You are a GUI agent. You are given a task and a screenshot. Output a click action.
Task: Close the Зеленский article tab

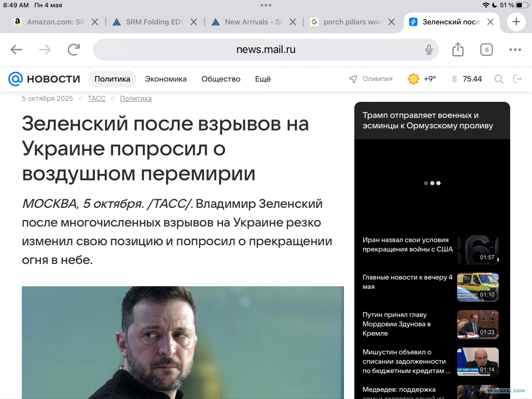point(490,22)
